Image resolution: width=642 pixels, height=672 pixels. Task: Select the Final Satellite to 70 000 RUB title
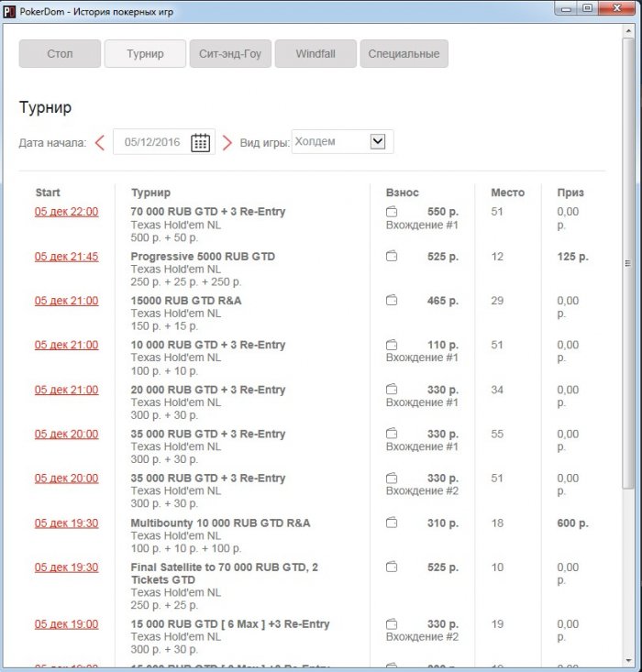225,573
